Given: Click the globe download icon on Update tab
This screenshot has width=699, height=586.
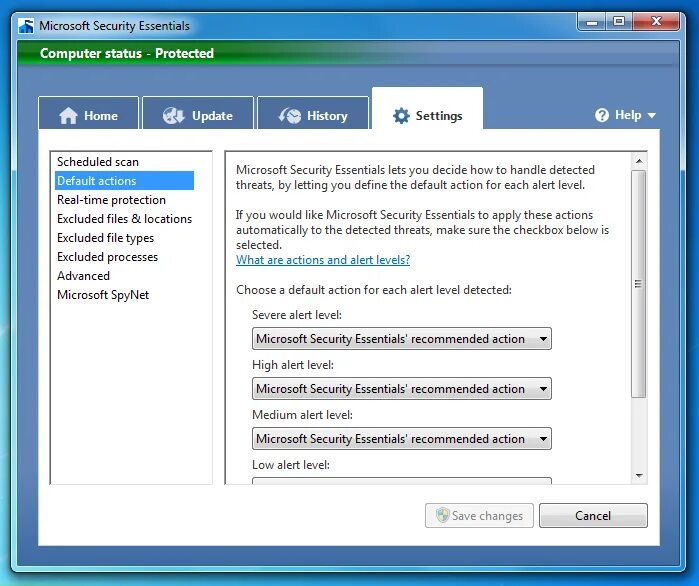Looking at the screenshot, I should tap(173, 116).
